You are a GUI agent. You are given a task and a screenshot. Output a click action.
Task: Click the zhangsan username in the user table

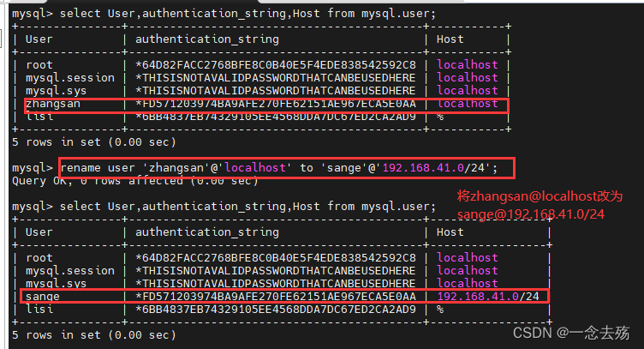tap(55, 104)
